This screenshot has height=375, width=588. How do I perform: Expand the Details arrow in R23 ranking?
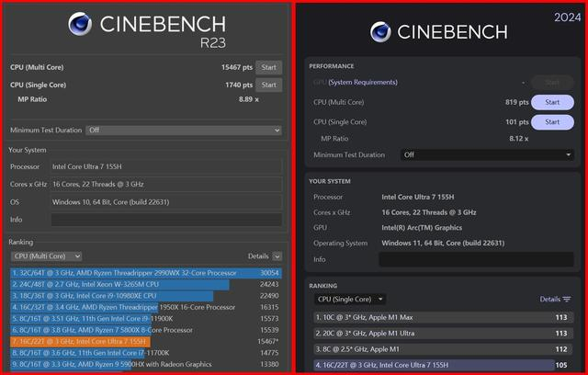point(277,256)
